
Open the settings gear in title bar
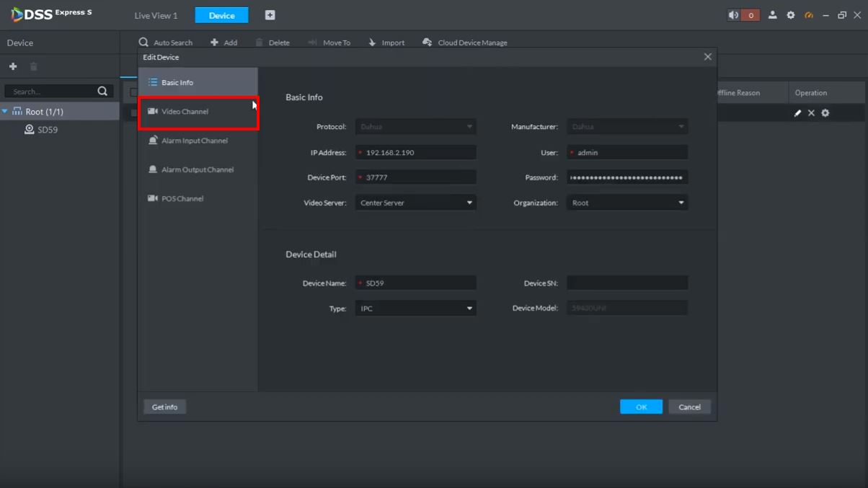click(791, 15)
